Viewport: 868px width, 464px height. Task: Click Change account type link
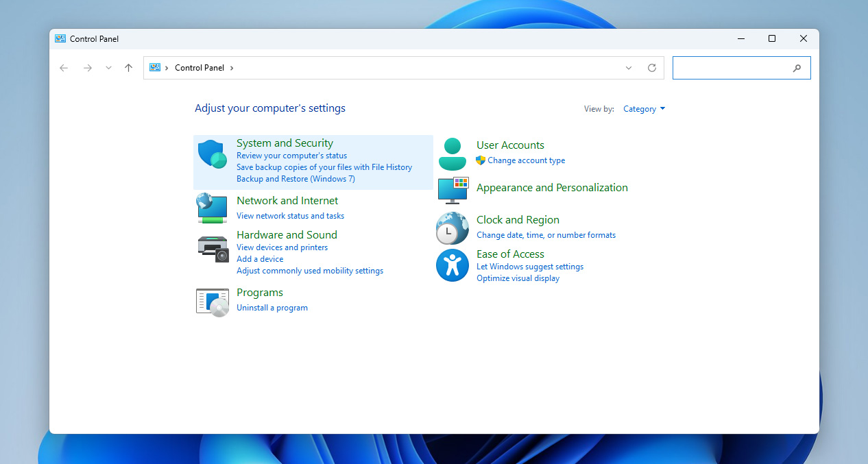pos(527,160)
